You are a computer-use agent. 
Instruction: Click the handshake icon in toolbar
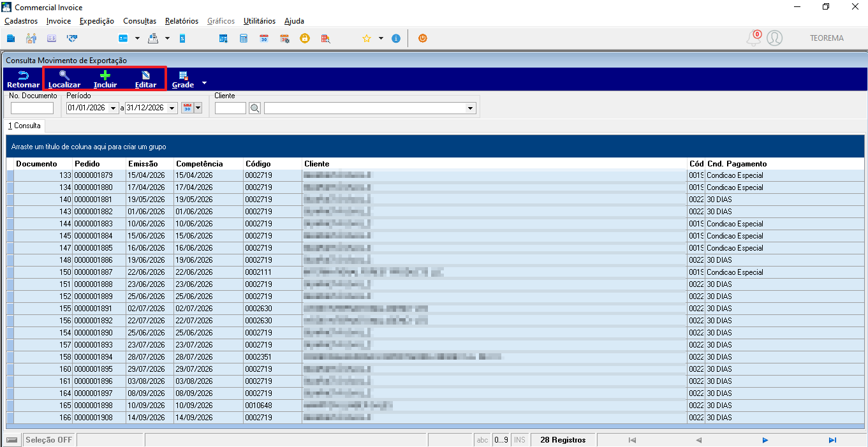(x=72, y=38)
